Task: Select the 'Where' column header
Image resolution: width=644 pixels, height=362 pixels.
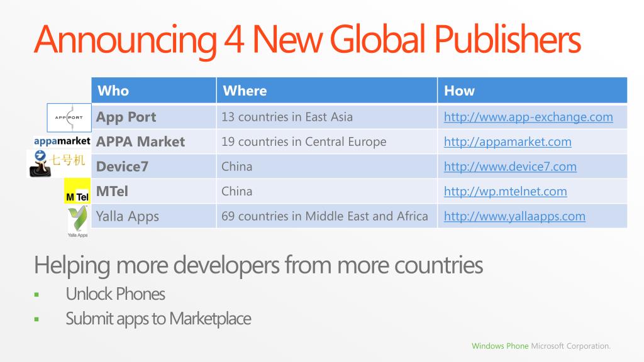Action: pyautogui.click(x=327, y=90)
